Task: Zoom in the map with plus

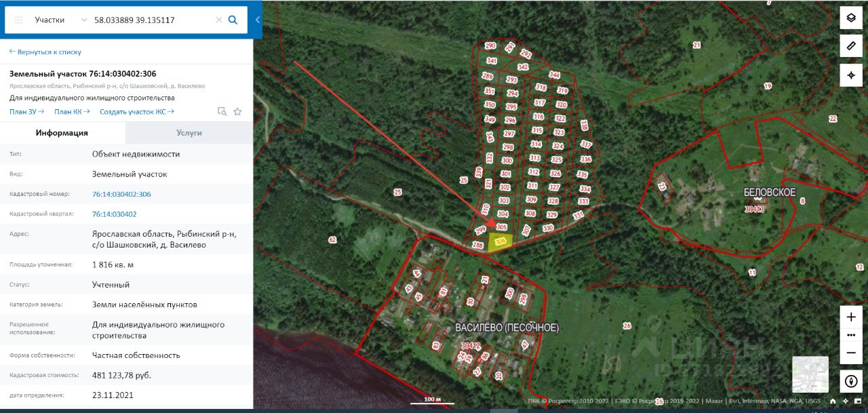Action: pyautogui.click(x=851, y=317)
